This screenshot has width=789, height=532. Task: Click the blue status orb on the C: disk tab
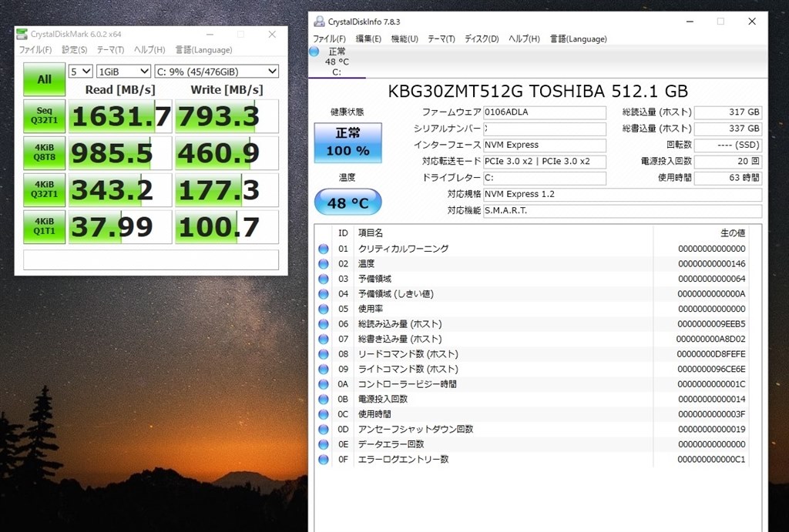(x=314, y=52)
